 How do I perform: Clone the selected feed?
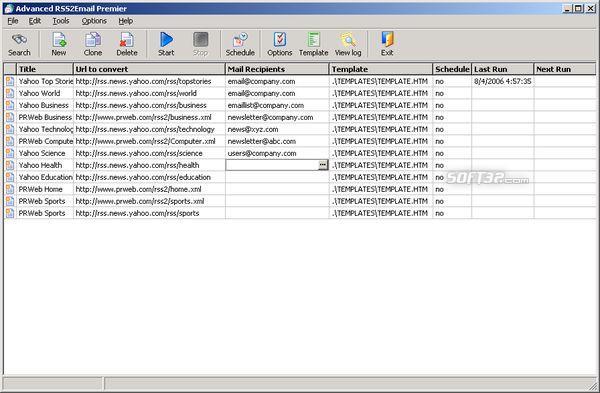coord(93,44)
